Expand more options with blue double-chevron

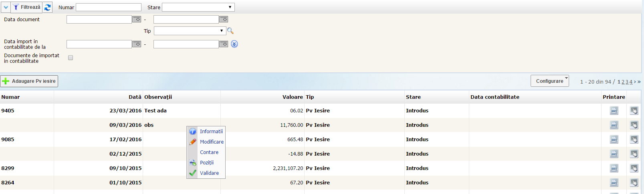[x=234, y=44]
